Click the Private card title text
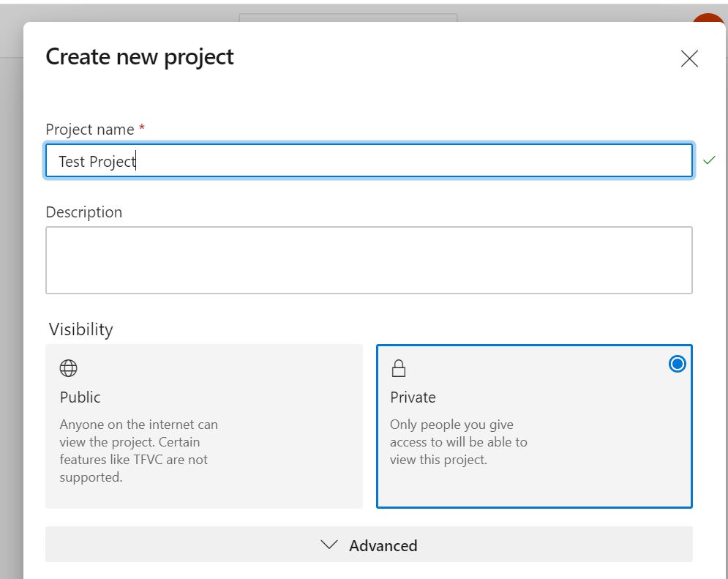Viewport: 728px width, 579px height. click(x=413, y=397)
